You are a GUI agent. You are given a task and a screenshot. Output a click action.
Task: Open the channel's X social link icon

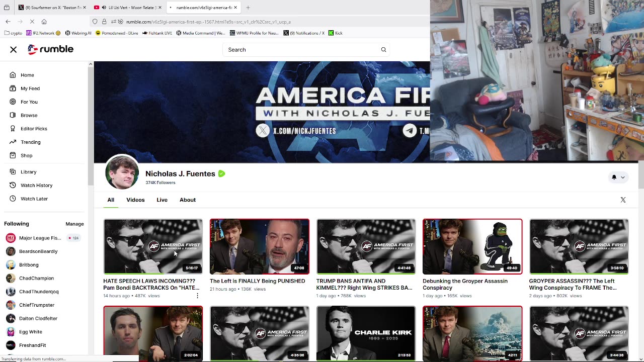click(623, 200)
